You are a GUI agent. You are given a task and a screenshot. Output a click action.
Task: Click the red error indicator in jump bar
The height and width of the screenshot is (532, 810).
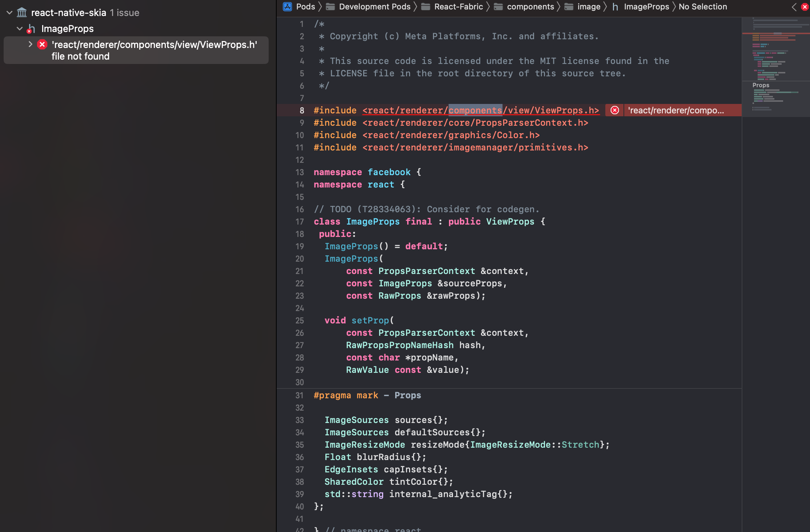click(805, 7)
